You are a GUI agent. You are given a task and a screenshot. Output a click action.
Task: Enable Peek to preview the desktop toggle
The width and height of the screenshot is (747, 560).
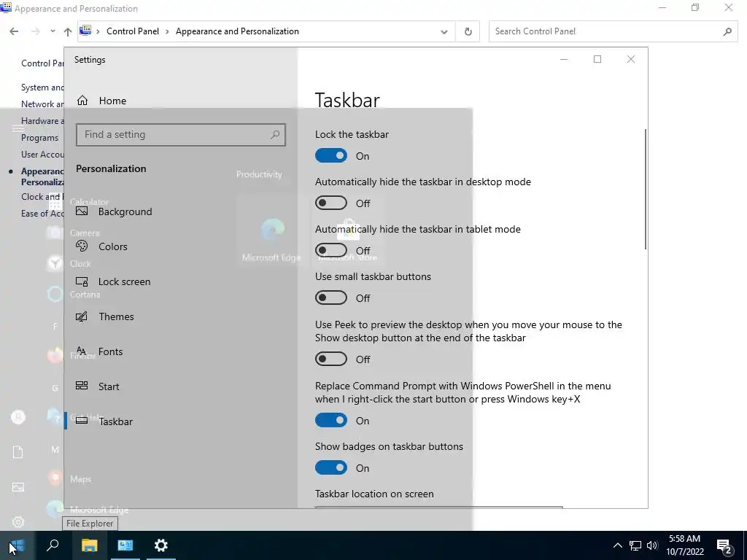point(330,359)
